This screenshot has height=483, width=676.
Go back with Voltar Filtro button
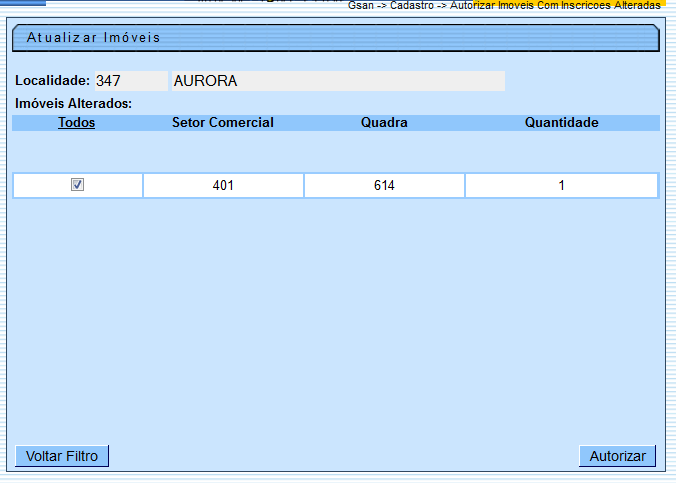pos(62,456)
